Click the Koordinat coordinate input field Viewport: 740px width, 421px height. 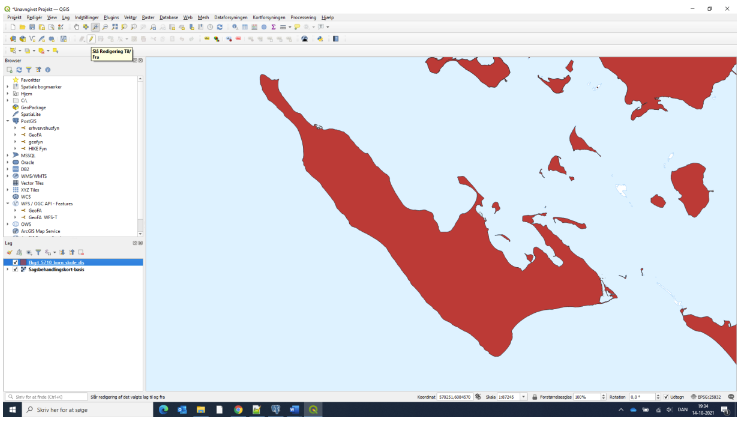coord(455,397)
